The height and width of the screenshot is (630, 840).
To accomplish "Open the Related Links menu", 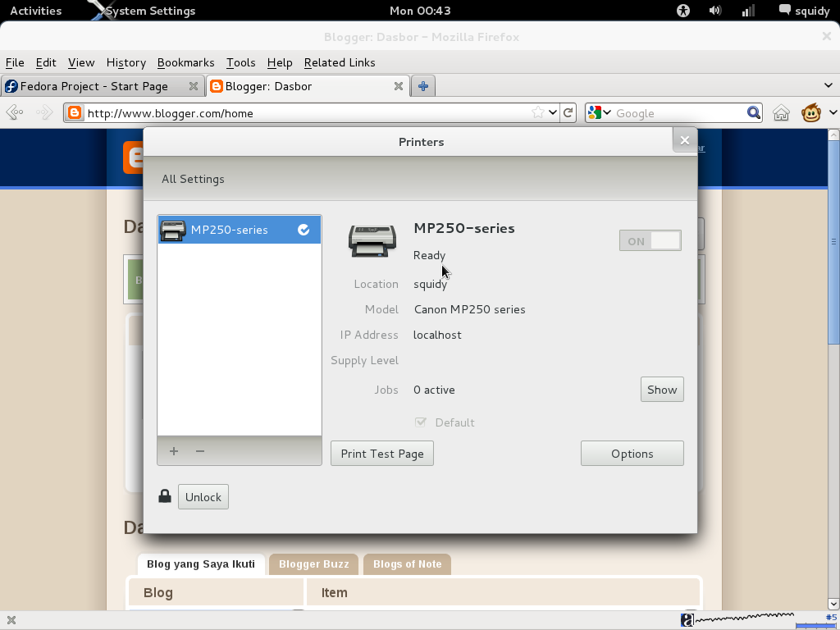I will (340, 62).
